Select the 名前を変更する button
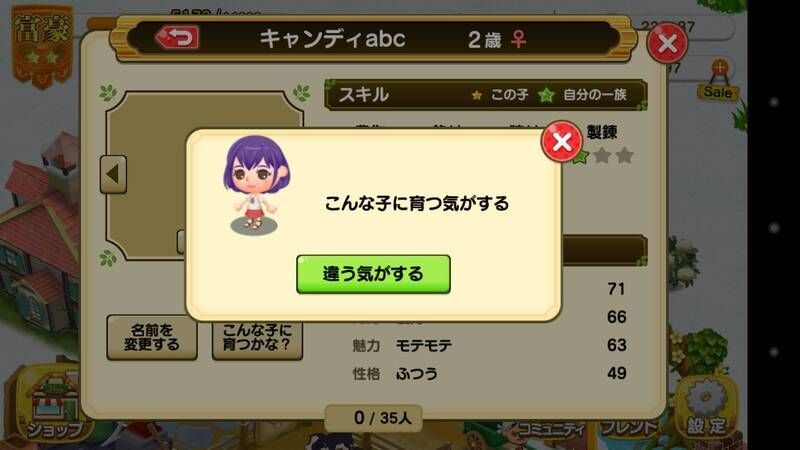The image size is (800, 450). pyautogui.click(x=152, y=337)
